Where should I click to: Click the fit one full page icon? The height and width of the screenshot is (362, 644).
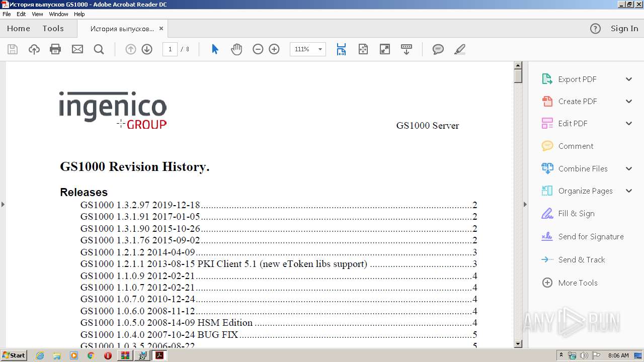point(363,49)
